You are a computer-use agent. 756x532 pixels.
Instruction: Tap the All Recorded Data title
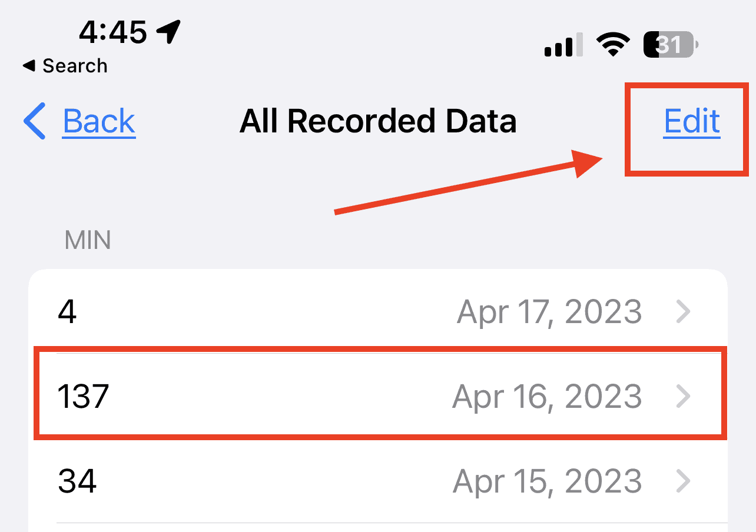point(377,122)
